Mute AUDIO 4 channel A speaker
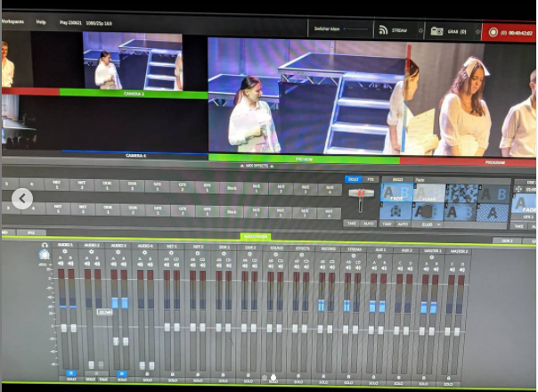 [x=140, y=265]
